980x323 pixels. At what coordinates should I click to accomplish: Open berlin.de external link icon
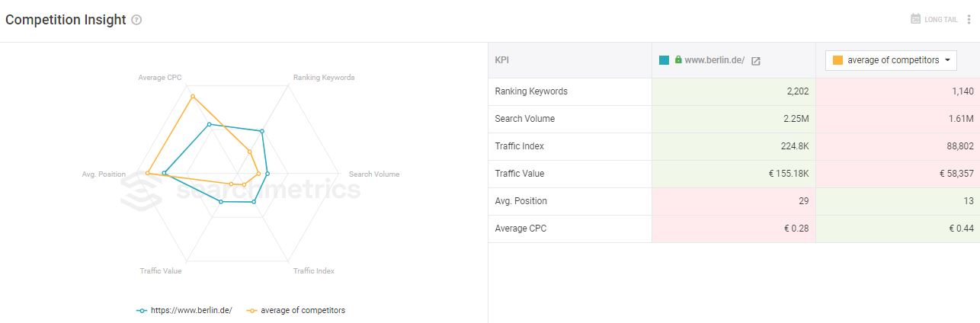coord(755,61)
